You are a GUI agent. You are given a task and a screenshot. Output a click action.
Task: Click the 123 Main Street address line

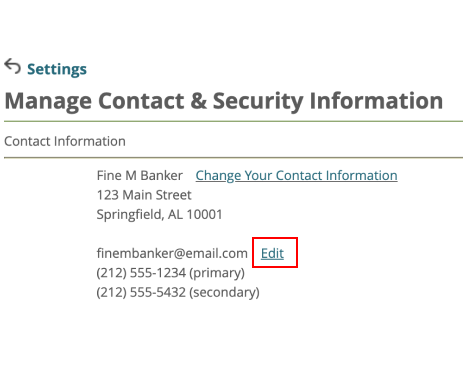pyautogui.click(x=144, y=195)
